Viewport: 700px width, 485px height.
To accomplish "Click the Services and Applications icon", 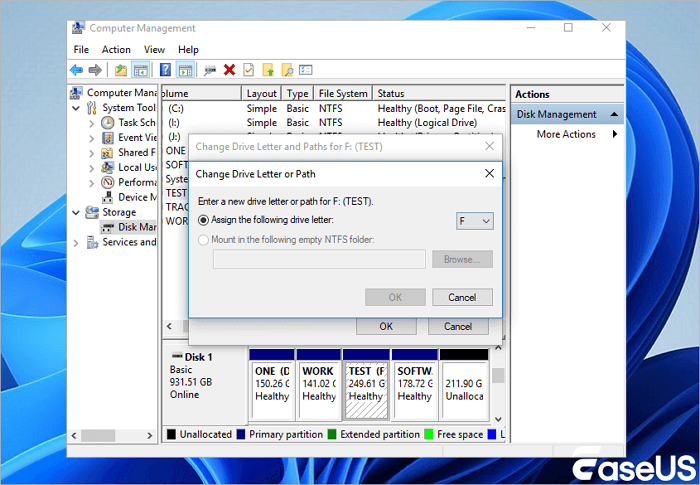I will 92,242.
